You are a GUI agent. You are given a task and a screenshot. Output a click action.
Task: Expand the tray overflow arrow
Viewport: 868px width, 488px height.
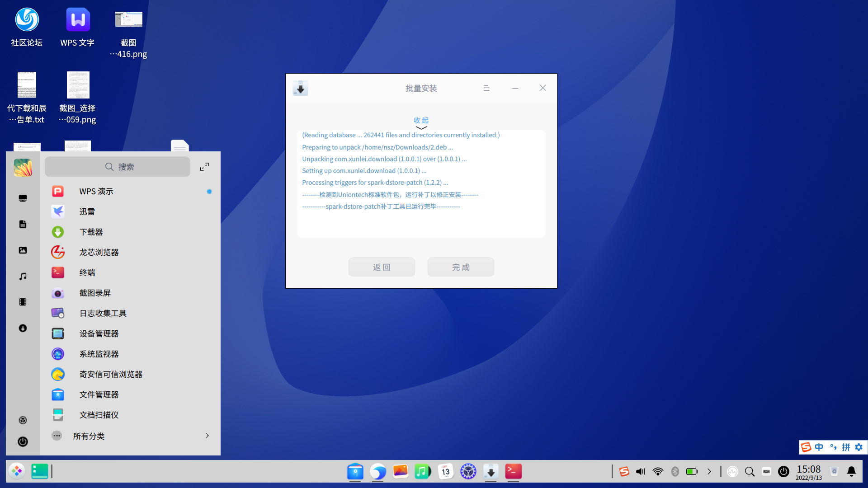[x=709, y=471]
